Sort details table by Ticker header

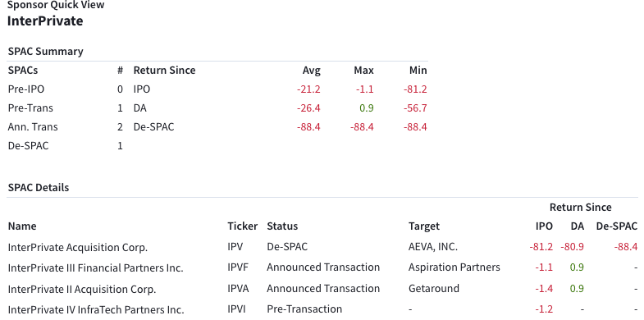tap(243, 226)
